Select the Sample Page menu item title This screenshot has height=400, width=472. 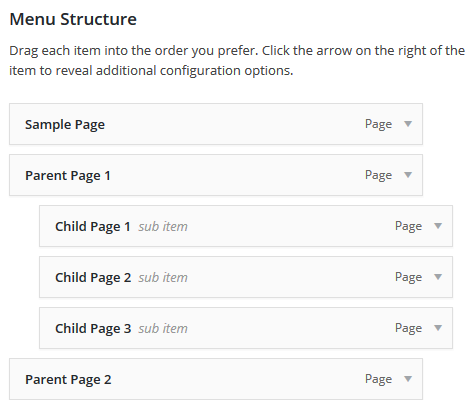pos(65,125)
